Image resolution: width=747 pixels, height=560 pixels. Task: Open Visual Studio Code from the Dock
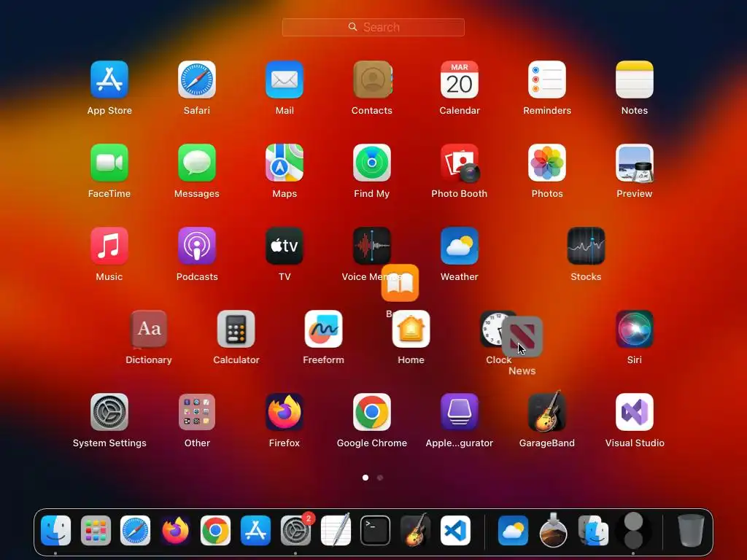(455, 531)
